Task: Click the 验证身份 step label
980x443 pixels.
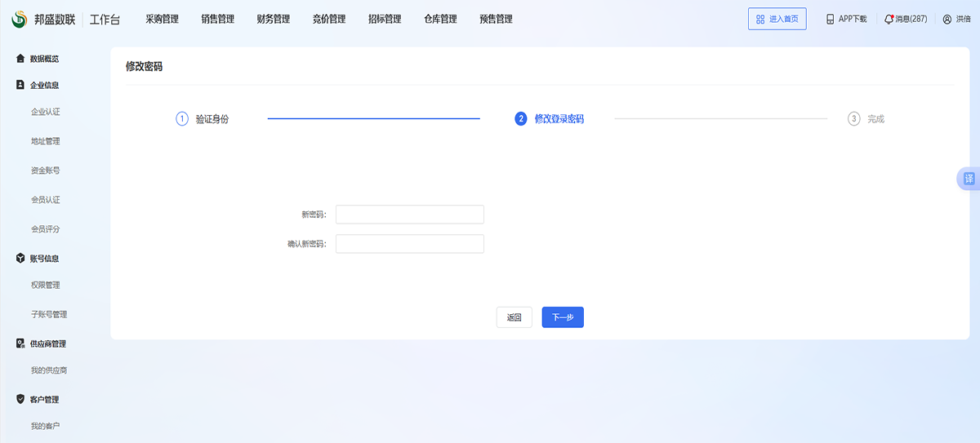Action: tap(212, 119)
